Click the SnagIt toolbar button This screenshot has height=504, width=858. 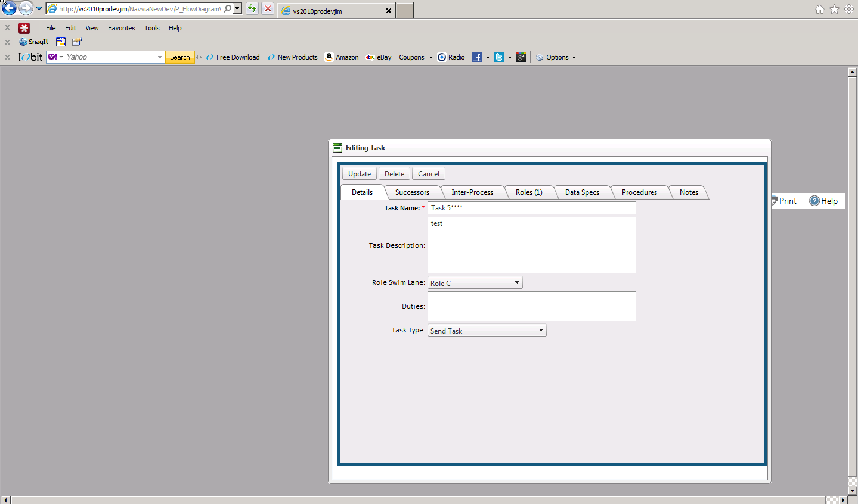coord(34,42)
